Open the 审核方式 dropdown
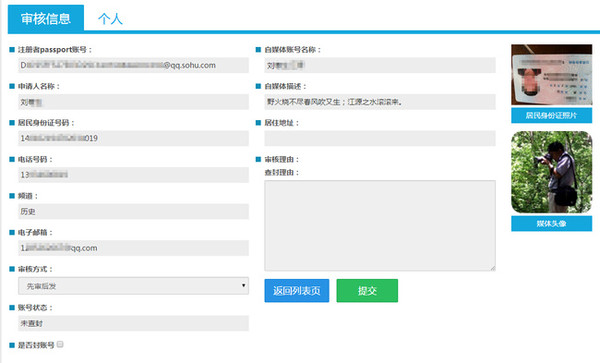The image size is (600, 363). tap(133, 286)
